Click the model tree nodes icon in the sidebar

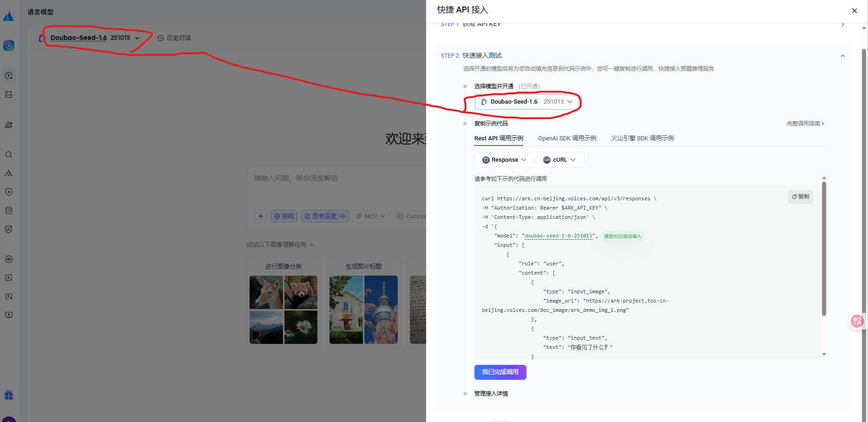(x=9, y=173)
